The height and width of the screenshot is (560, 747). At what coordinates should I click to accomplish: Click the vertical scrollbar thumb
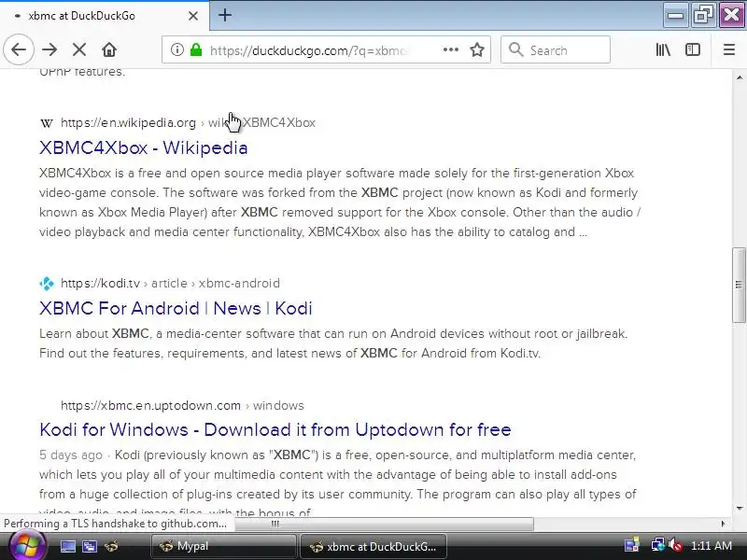tap(739, 285)
